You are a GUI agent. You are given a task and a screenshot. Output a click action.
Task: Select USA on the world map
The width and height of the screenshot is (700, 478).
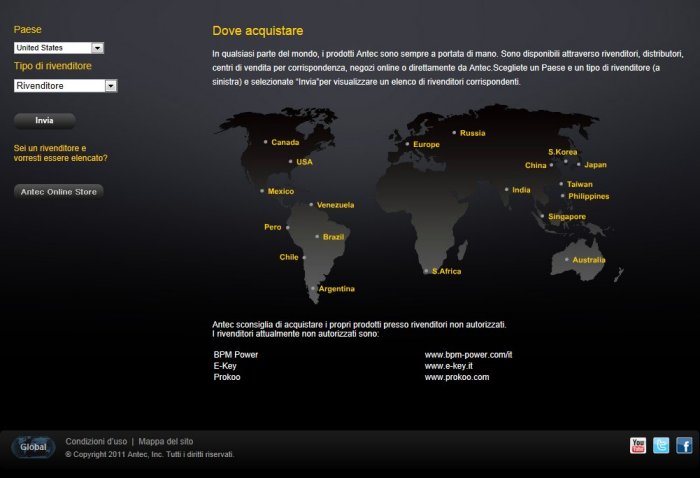click(304, 162)
